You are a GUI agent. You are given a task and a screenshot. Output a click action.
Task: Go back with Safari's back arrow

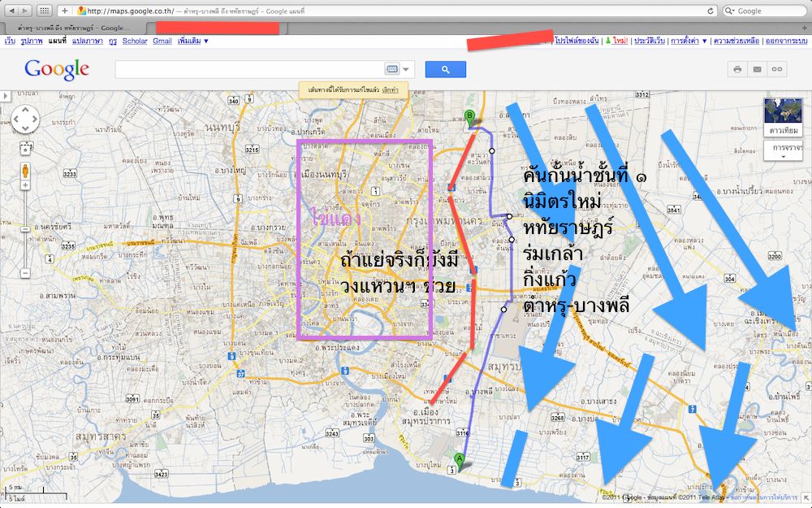click(11, 11)
